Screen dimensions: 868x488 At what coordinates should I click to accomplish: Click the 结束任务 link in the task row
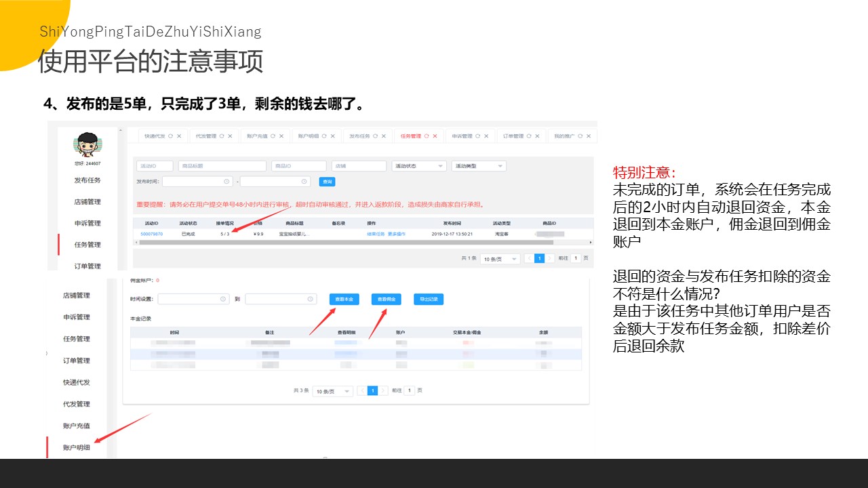point(376,234)
